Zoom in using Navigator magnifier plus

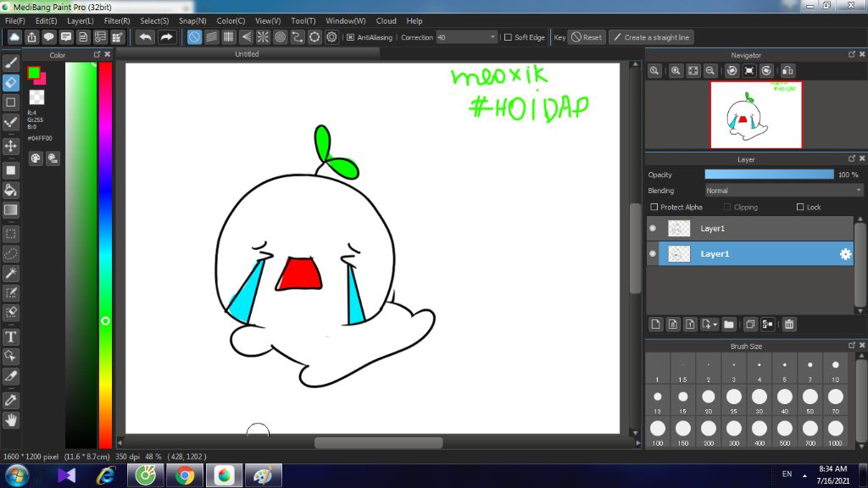click(676, 71)
